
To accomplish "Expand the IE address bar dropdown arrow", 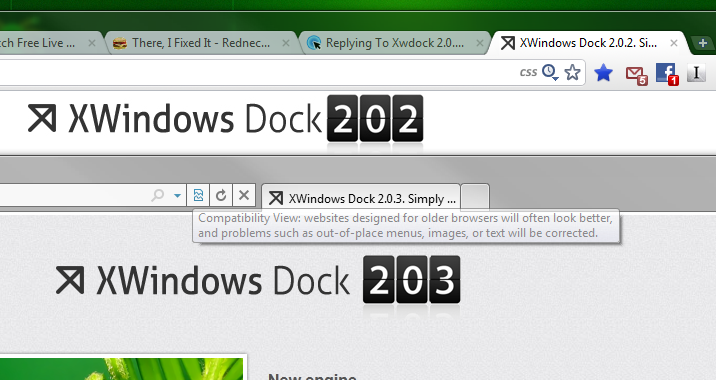I will coord(177,196).
